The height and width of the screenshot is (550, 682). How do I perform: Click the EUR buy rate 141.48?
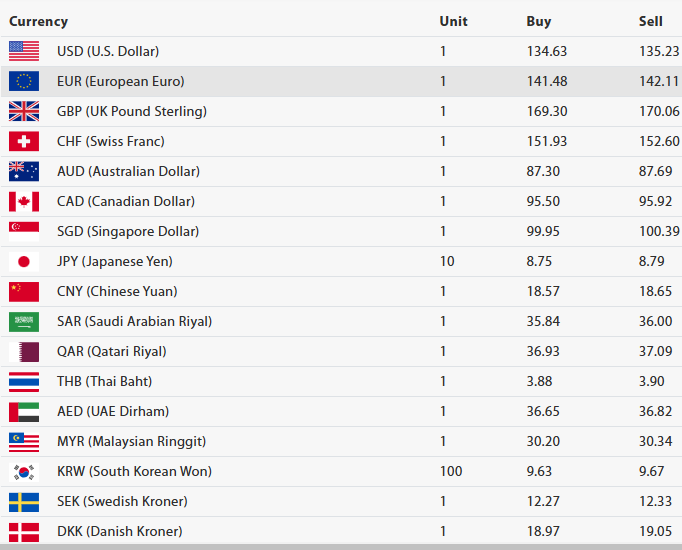pos(546,81)
